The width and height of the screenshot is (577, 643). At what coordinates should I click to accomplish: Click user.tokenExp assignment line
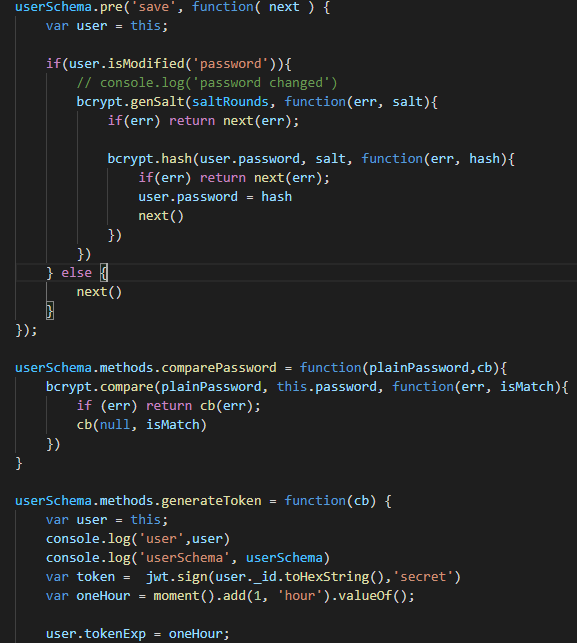click(137, 634)
